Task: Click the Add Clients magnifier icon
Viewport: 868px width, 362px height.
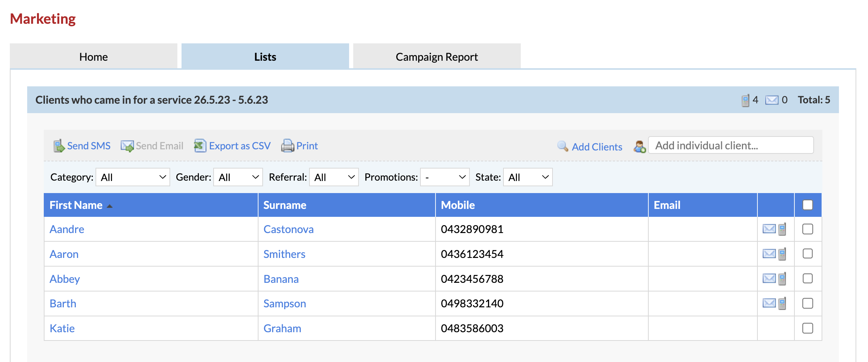Action: [563, 146]
